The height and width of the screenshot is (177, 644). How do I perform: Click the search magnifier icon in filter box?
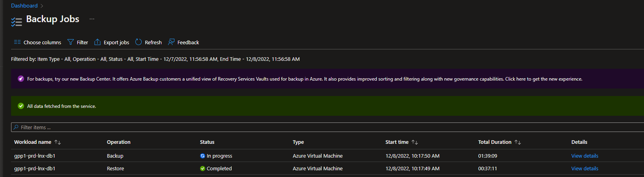pyautogui.click(x=16, y=127)
